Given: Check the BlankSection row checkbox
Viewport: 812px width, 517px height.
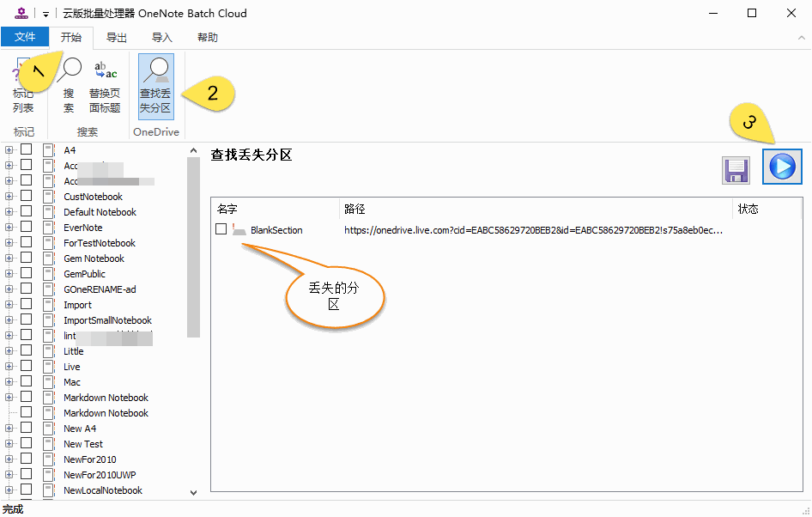Looking at the screenshot, I should click(x=221, y=229).
